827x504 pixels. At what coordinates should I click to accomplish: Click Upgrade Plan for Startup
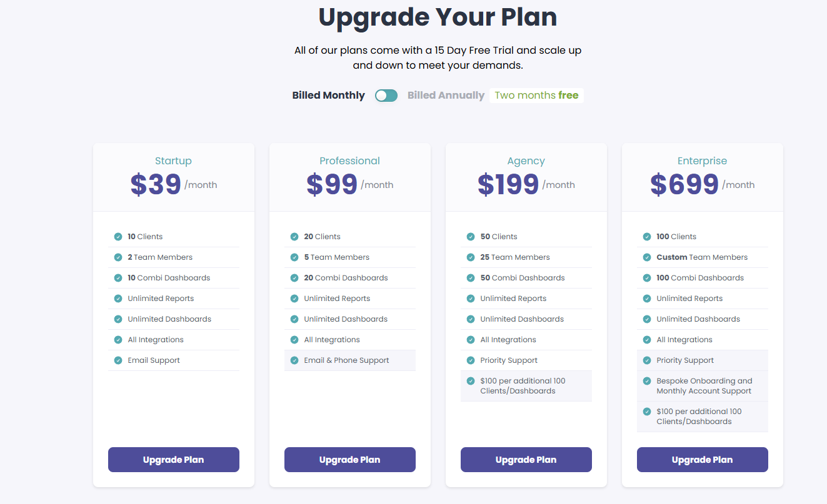pyautogui.click(x=174, y=460)
